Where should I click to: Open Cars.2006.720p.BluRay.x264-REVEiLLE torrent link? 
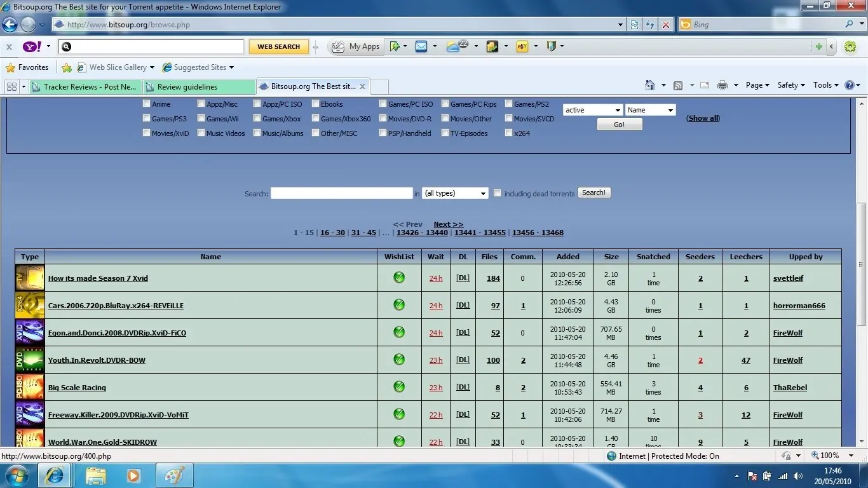tap(116, 306)
